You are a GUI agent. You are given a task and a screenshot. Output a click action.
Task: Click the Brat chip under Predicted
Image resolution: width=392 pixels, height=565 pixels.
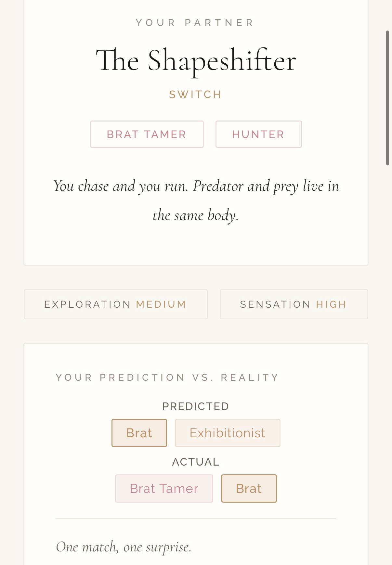[x=139, y=433]
